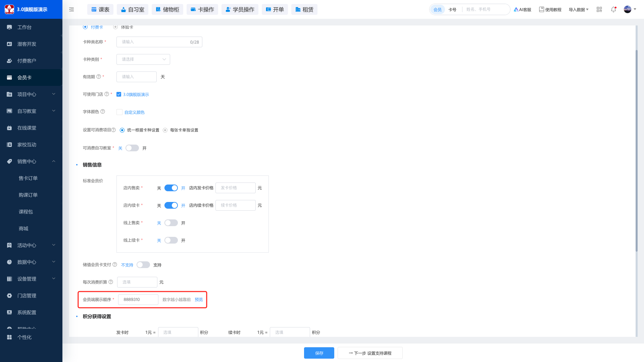Screen dimensions: 644x362
Task: Expand 项目中心 in sidebar
Action: (31, 94)
